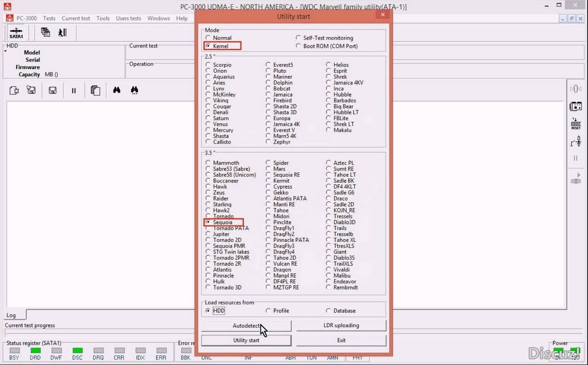The image size is (588, 365).
Task: Choose the Aztec PL option
Action: (x=329, y=163)
